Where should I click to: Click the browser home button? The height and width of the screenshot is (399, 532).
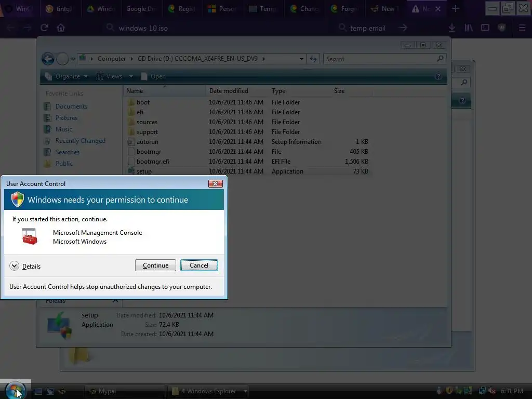[x=61, y=28]
